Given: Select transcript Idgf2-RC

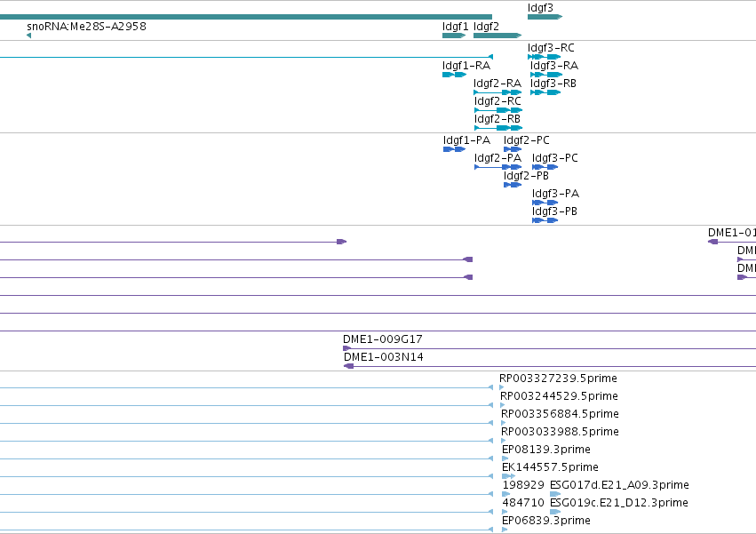Looking at the screenshot, I should pos(497,101).
